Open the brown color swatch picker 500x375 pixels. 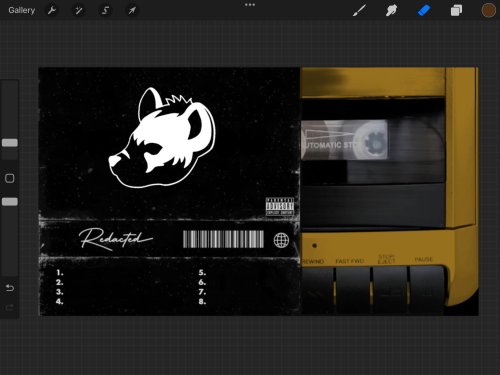click(488, 10)
